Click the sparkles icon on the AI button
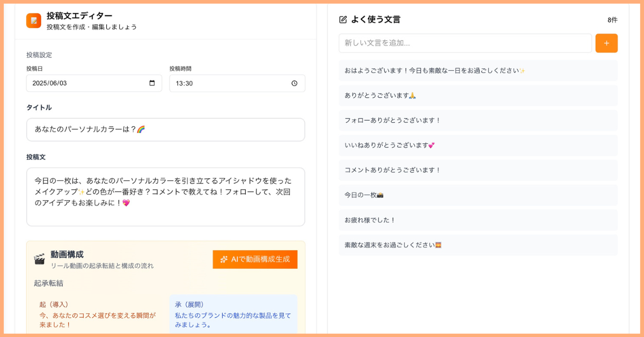644x337 pixels. click(x=223, y=259)
